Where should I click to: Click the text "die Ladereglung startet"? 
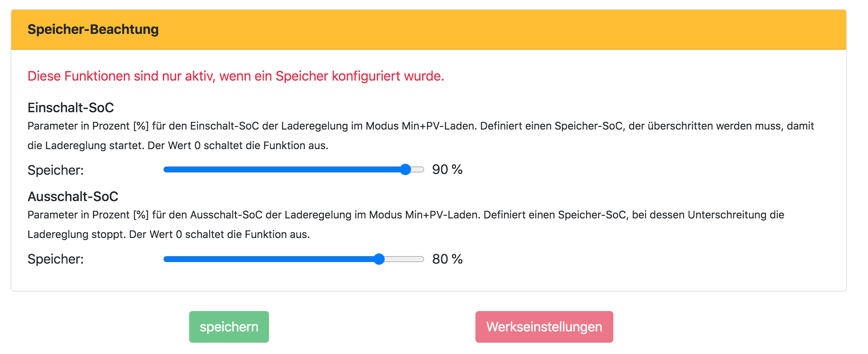coord(86,145)
